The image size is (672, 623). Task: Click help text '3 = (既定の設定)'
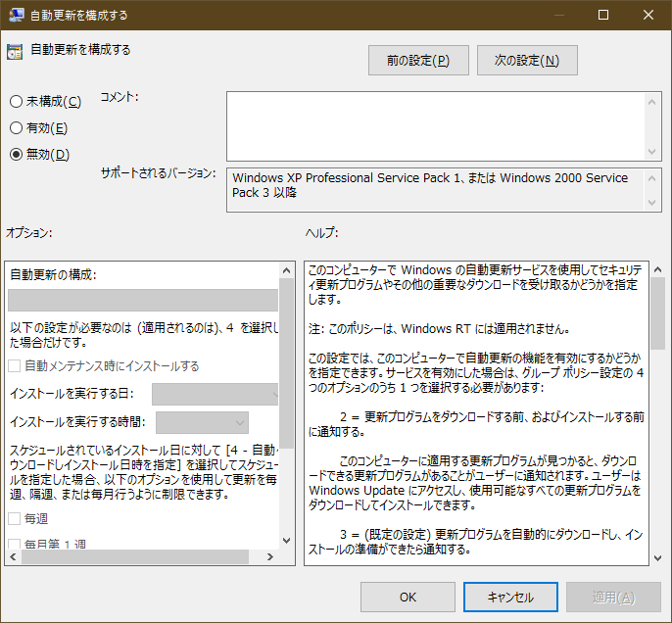385,534
